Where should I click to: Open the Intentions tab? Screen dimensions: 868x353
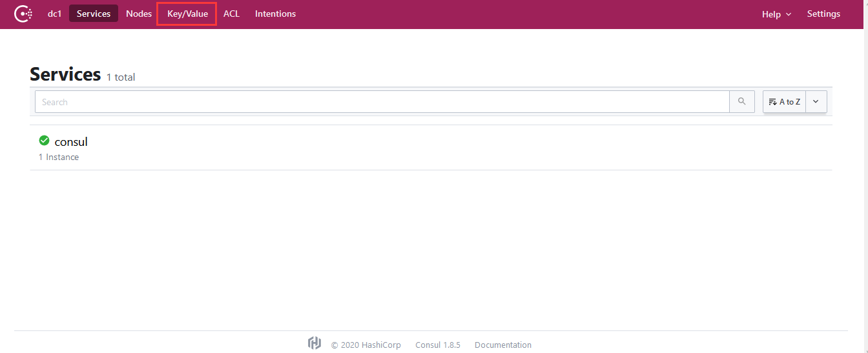point(275,14)
